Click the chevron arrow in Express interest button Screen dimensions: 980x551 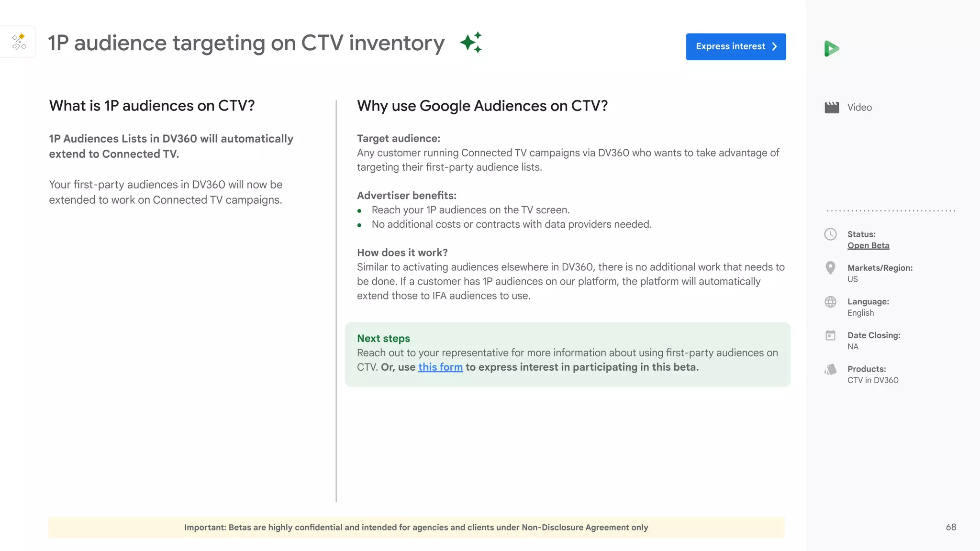click(x=774, y=46)
